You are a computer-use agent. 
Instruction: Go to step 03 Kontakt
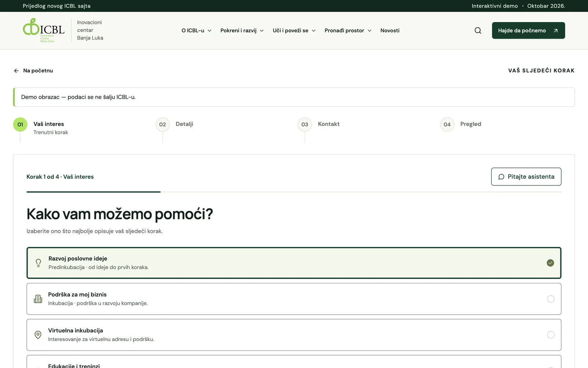point(319,124)
